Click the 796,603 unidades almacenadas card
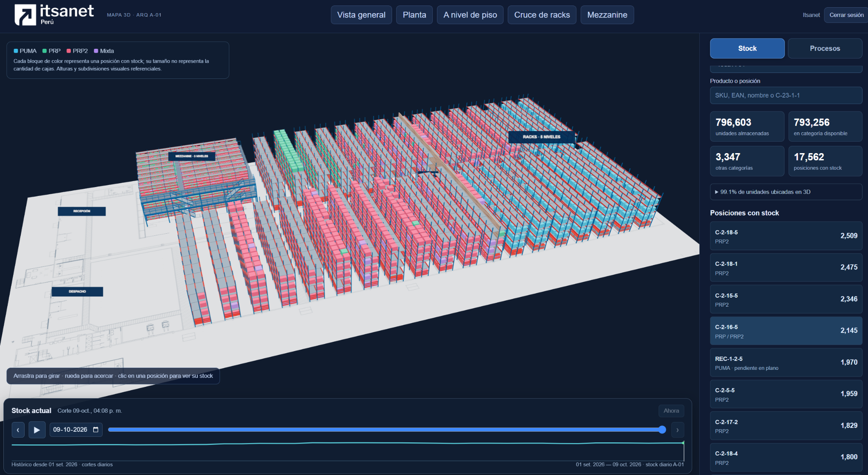Image resolution: width=868 pixels, height=475 pixels. coord(747,126)
